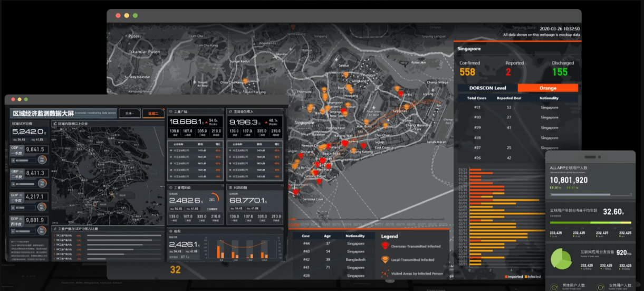The image size is (644, 291).
Task: Click the Nationality column header in Total Cases table
Action: 549,98
